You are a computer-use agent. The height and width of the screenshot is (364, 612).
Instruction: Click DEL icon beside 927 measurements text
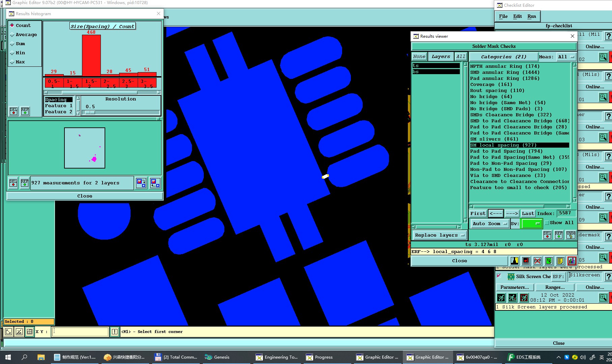click(13, 183)
